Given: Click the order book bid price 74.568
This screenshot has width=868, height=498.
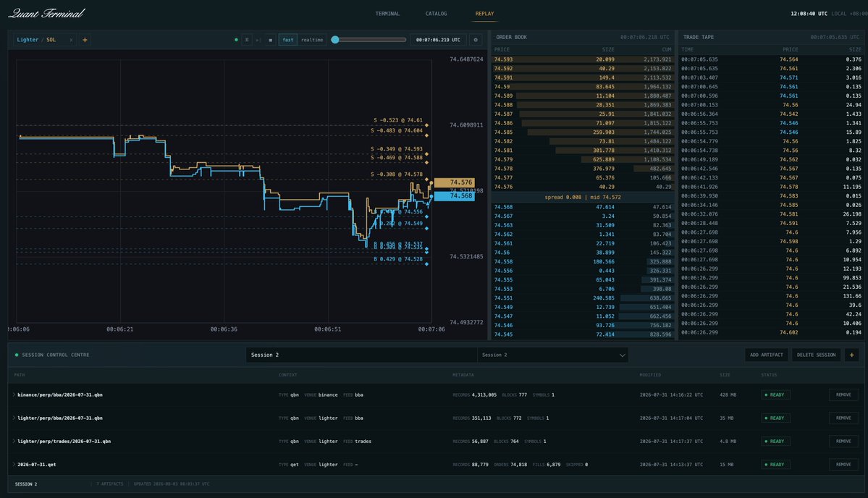Looking at the screenshot, I should [x=503, y=208].
